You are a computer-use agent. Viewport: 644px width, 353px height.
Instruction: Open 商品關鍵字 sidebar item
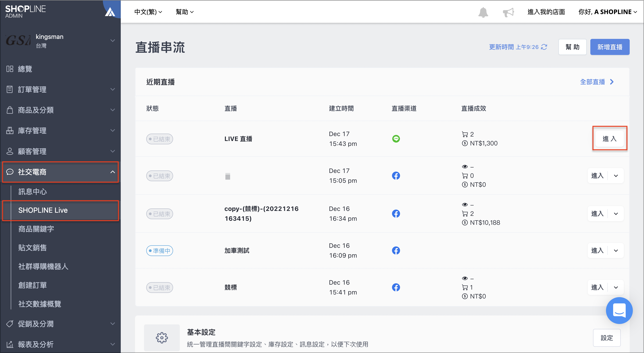click(x=36, y=229)
